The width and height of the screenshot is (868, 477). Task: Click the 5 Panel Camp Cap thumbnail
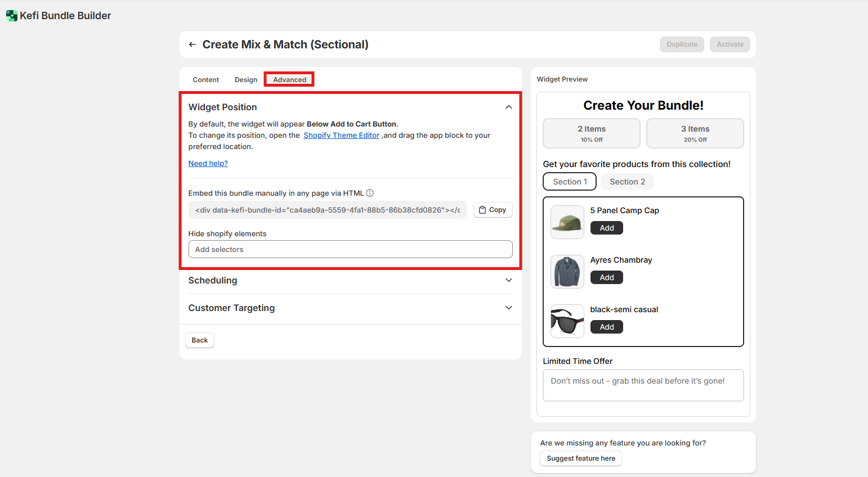tap(567, 222)
